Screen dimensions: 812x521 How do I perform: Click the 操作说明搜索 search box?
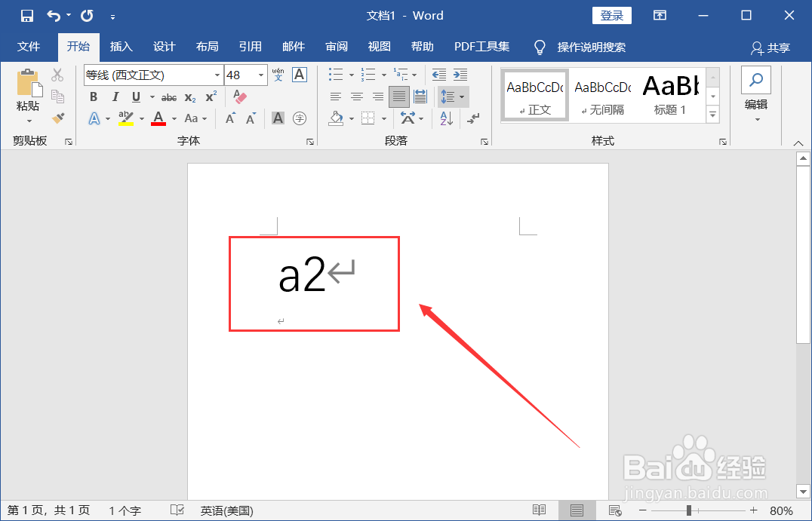pyautogui.click(x=591, y=47)
